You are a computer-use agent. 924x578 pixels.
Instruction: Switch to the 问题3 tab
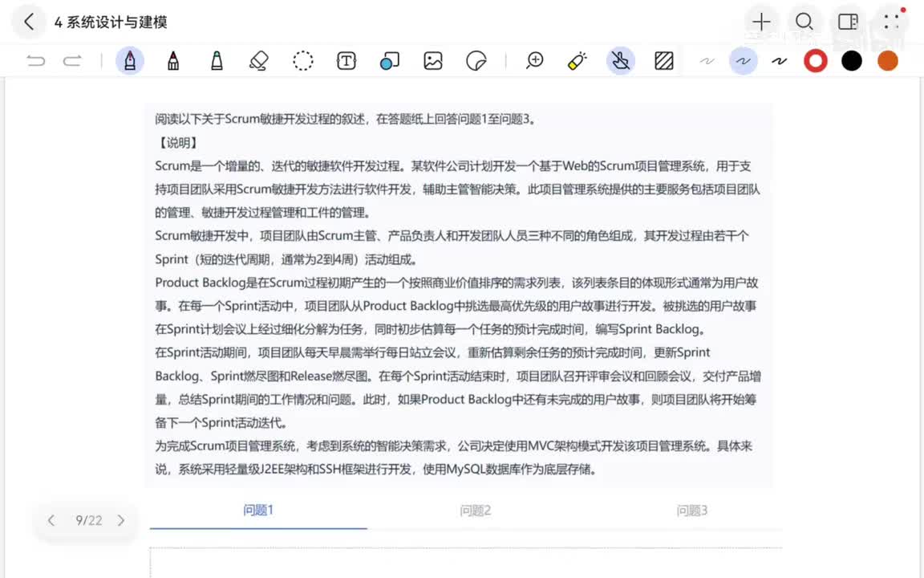pos(692,511)
